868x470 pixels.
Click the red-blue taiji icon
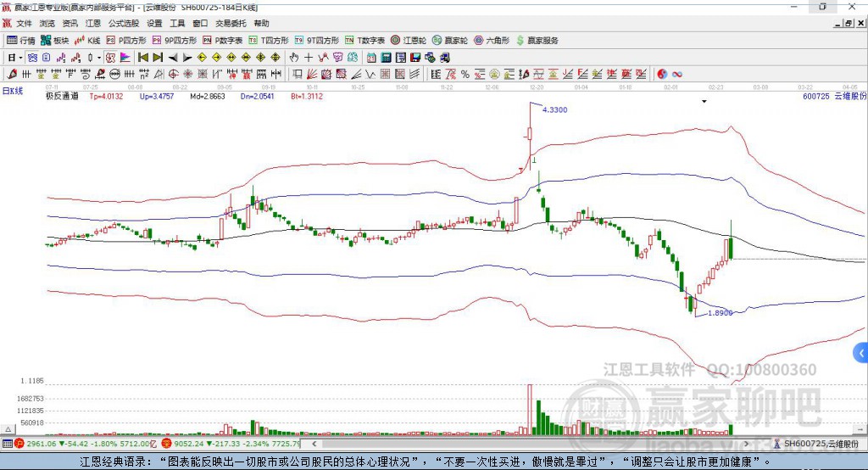662,75
